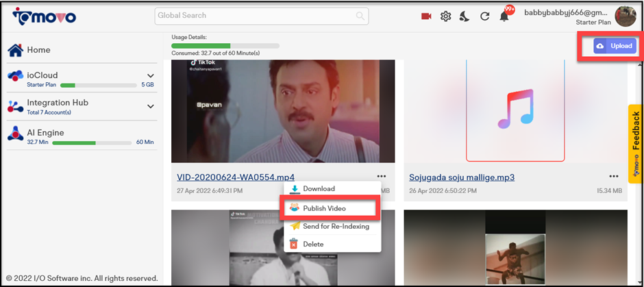644x287 pixels.
Task: Click the bottom-right dancing video thumbnail
Action: (x=515, y=247)
